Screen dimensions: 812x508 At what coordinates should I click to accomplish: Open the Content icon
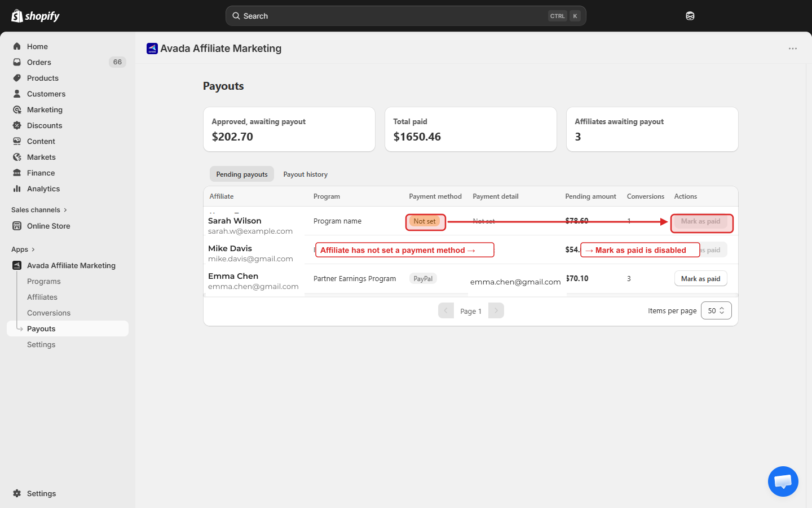[x=17, y=141]
